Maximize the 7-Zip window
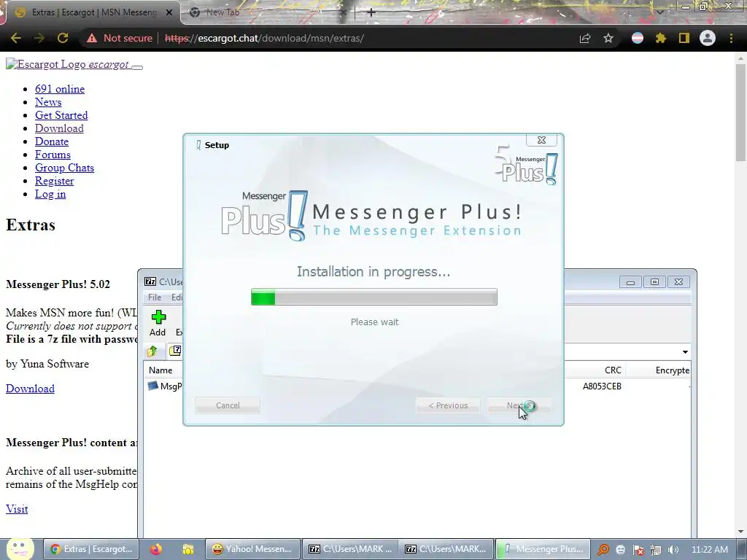Screen dimensions: 747x560 654,282
